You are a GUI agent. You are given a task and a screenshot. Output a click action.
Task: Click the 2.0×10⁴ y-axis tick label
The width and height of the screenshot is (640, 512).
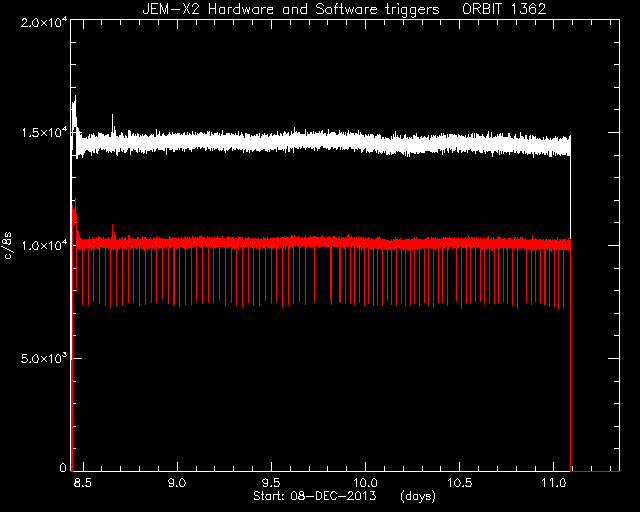(44, 22)
